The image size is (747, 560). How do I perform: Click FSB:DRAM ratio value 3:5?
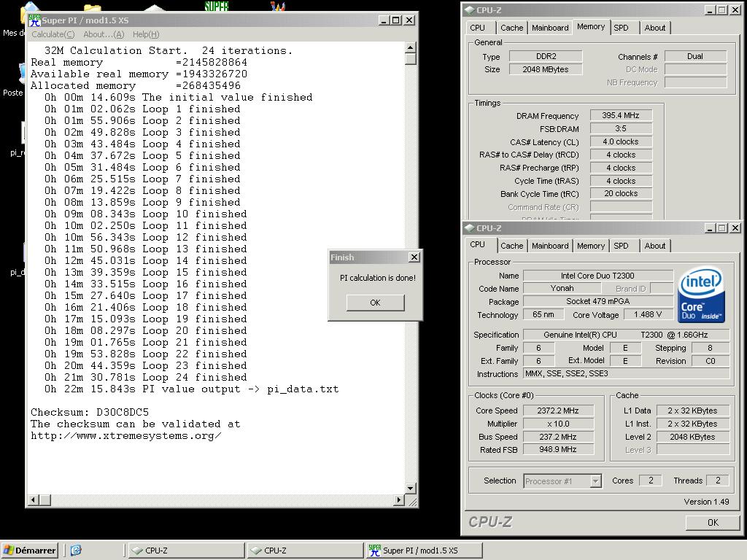pos(621,128)
